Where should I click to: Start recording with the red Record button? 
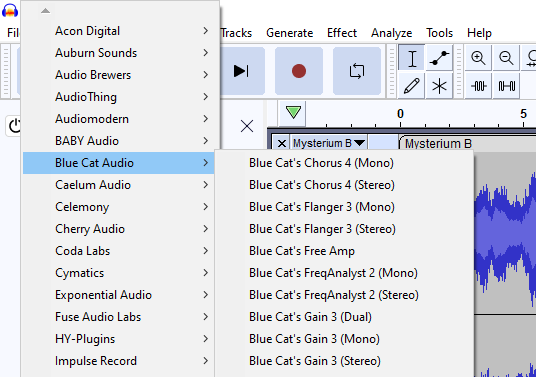(299, 71)
